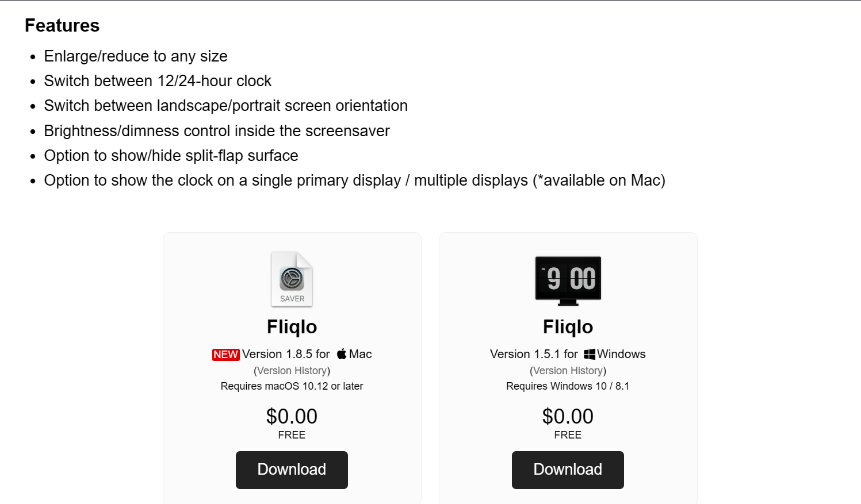Click the Download button for Windows
Screen dimensions: 861x504
567,470
